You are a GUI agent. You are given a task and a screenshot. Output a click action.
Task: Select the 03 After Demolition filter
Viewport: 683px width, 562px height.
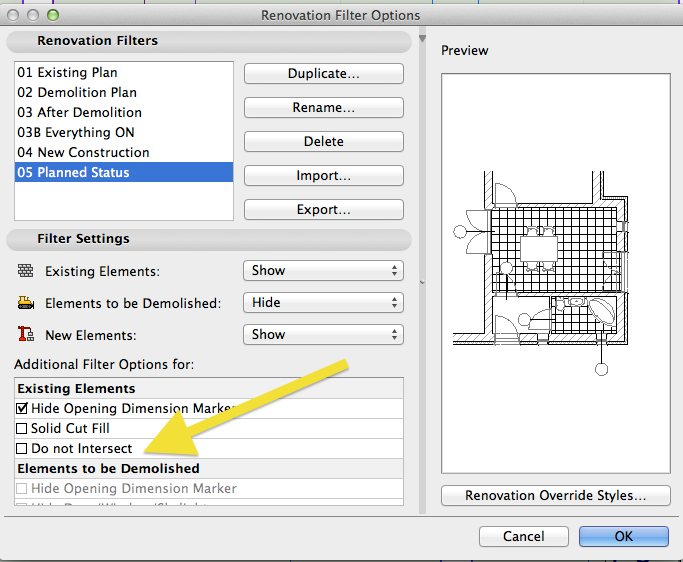124,112
